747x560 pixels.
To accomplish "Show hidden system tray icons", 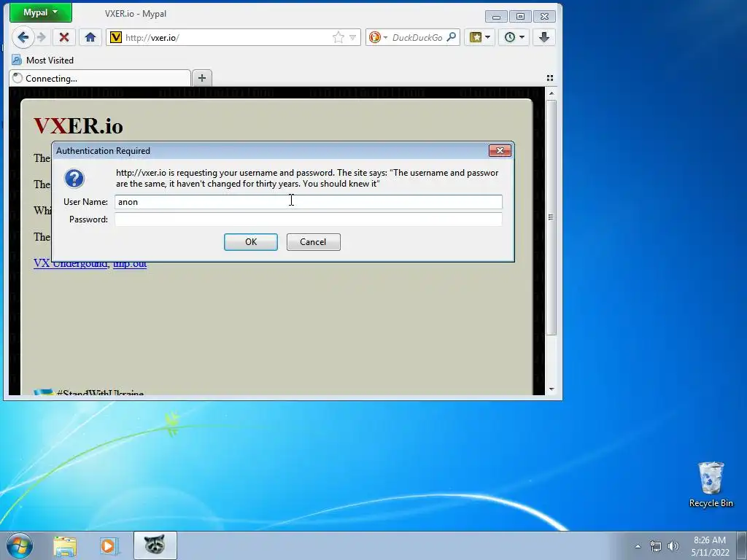I will tap(638, 546).
